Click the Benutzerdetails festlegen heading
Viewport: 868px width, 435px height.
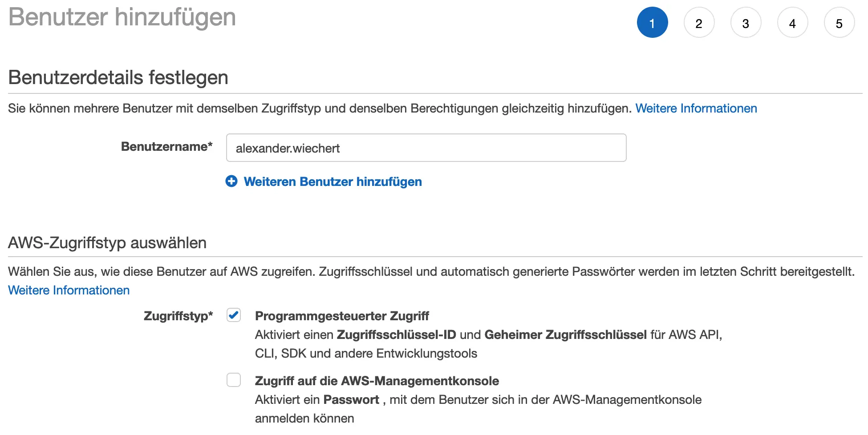[x=118, y=78]
